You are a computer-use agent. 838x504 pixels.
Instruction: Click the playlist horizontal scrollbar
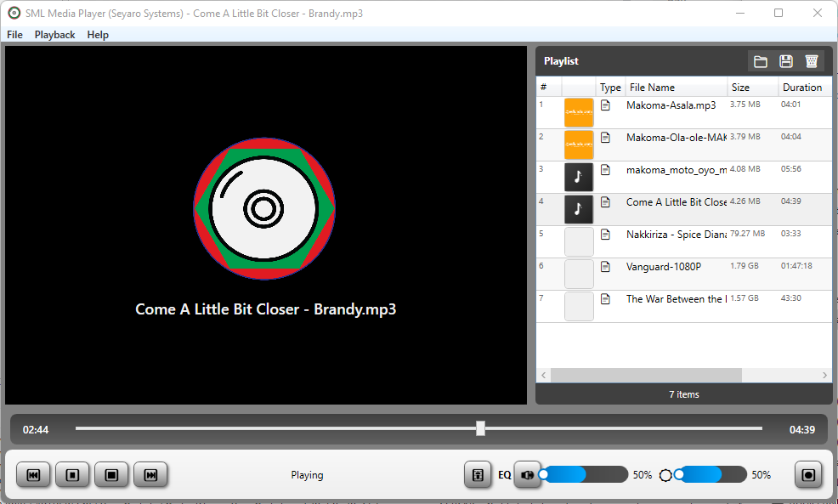click(x=646, y=375)
